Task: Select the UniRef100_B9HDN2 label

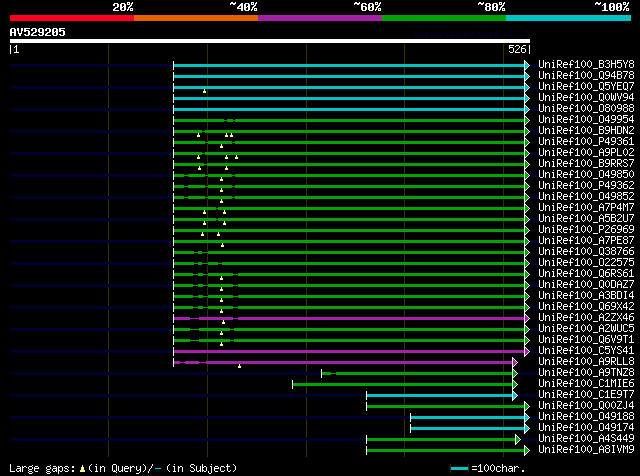Action: tap(586, 131)
